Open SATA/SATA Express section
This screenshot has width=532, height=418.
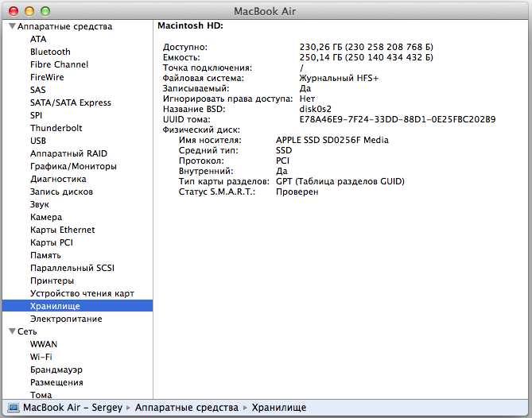(71, 103)
